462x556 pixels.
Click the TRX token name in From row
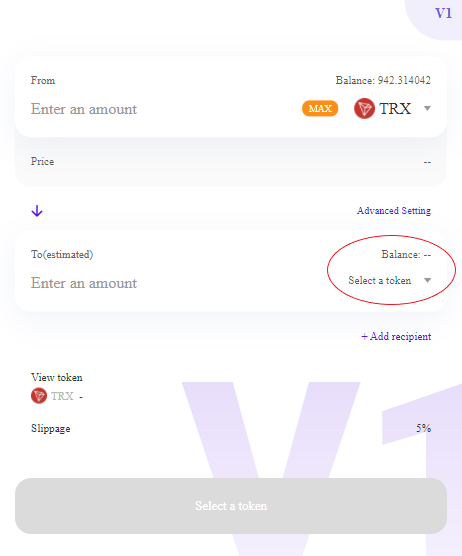point(395,109)
